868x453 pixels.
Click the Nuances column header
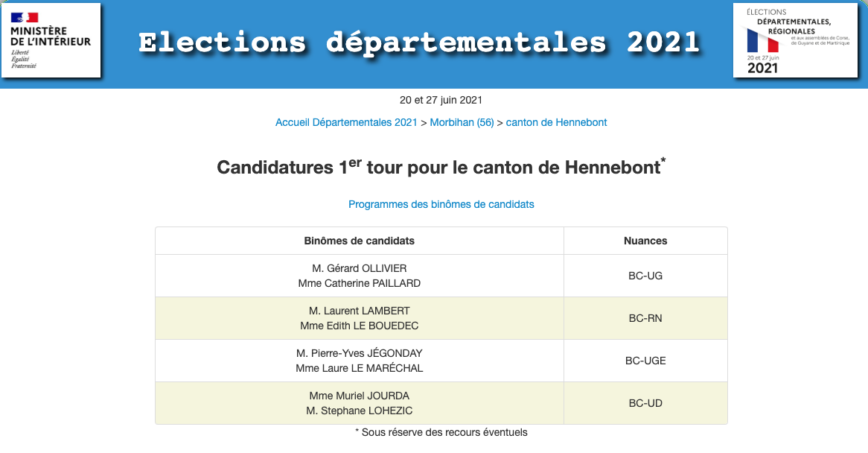[x=645, y=241]
